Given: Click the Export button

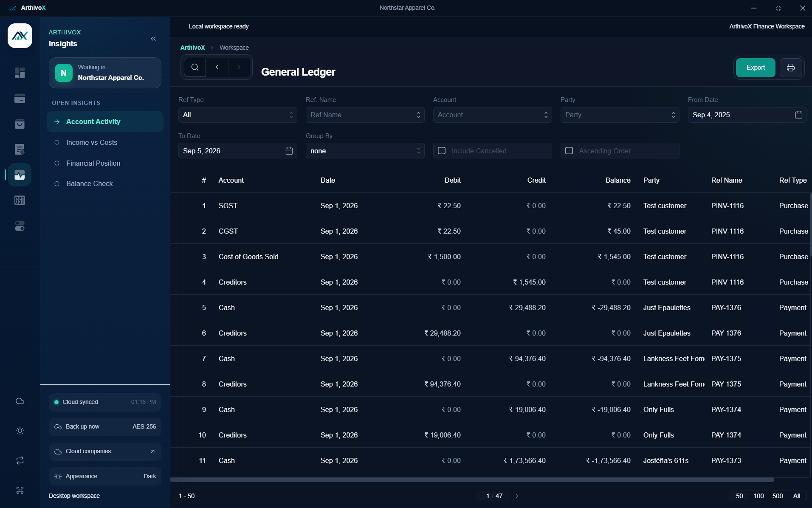Looking at the screenshot, I should point(756,68).
